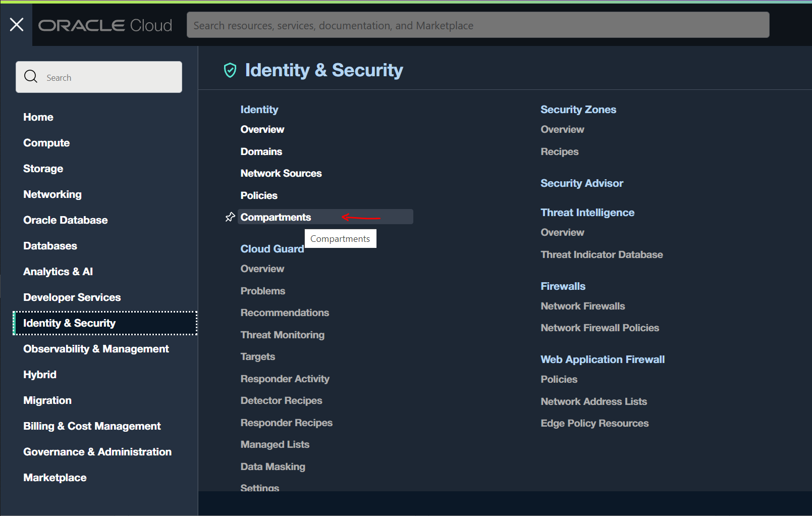This screenshot has height=516, width=812.
Task: Open Overview under Threat Intelligence
Action: (x=563, y=232)
